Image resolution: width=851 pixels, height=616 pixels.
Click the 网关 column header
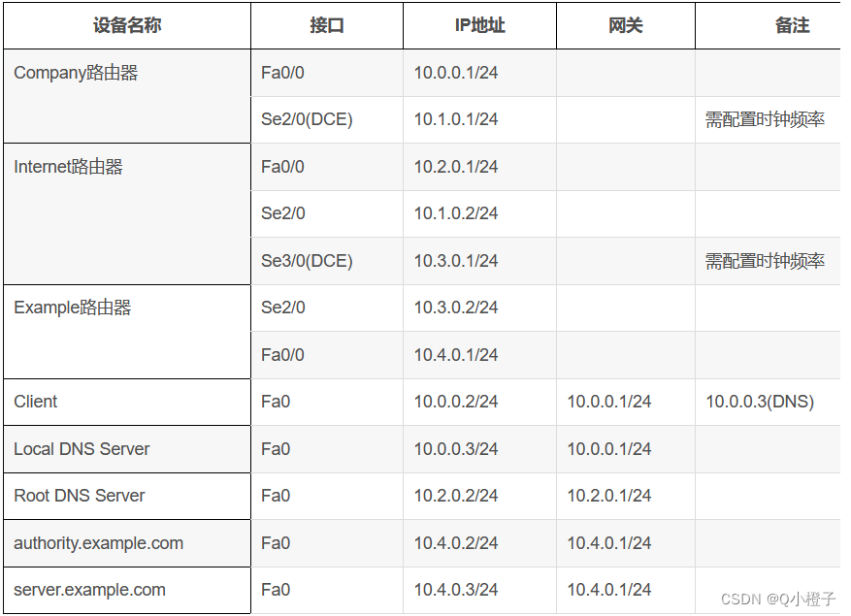[626, 25]
